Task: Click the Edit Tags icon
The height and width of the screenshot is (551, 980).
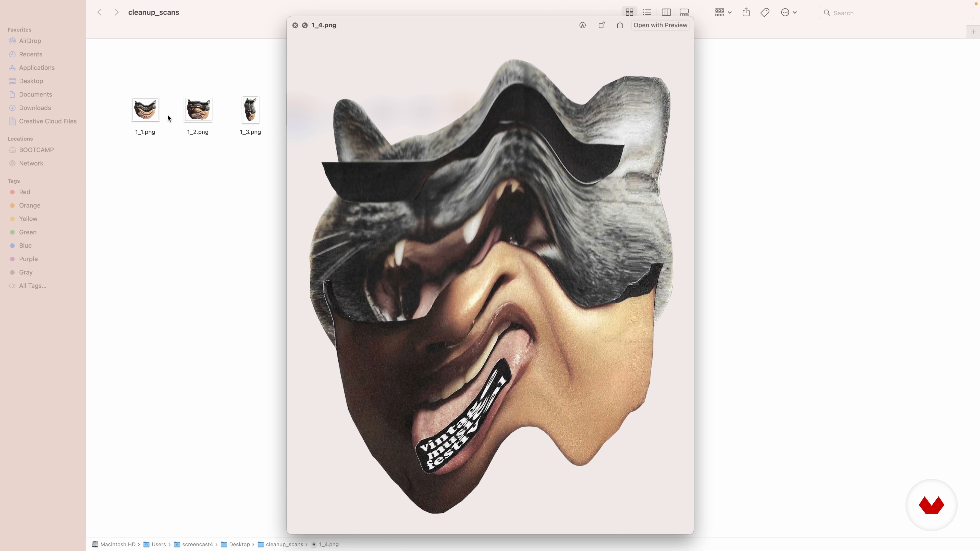Action: (x=765, y=12)
